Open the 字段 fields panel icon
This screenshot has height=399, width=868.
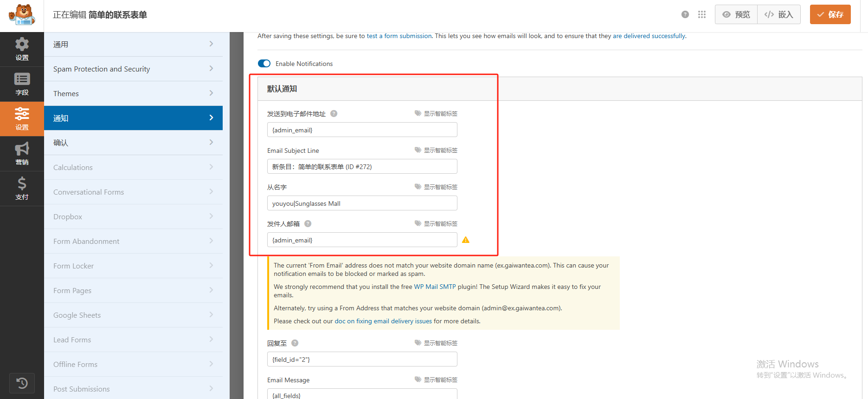(x=22, y=84)
